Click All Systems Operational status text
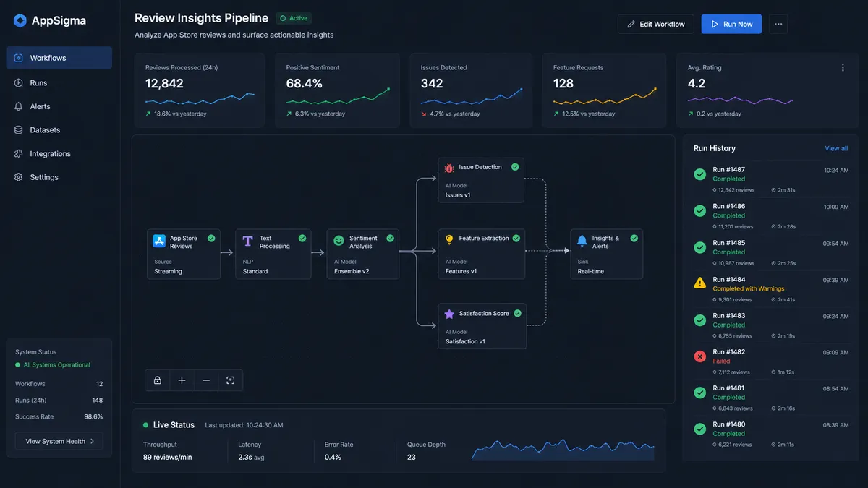 coord(57,365)
